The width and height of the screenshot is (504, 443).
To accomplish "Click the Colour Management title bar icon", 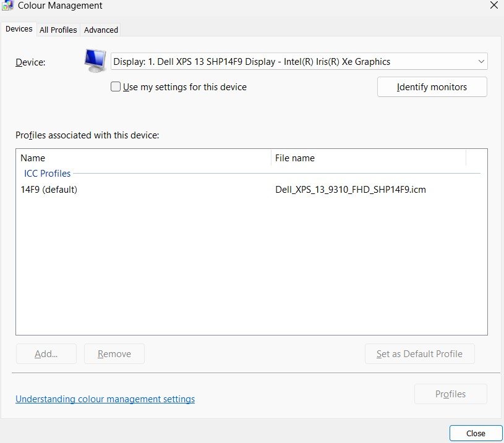I will [x=7, y=6].
